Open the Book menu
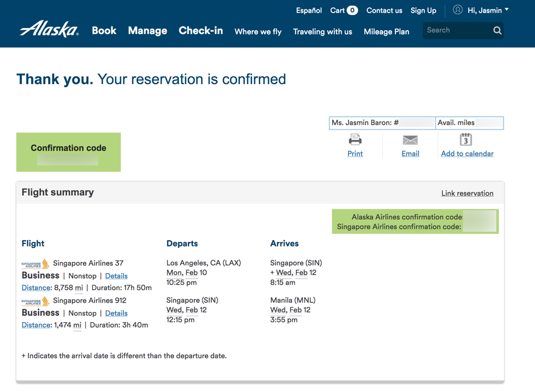 pyautogui.click(x=104, y=30)
